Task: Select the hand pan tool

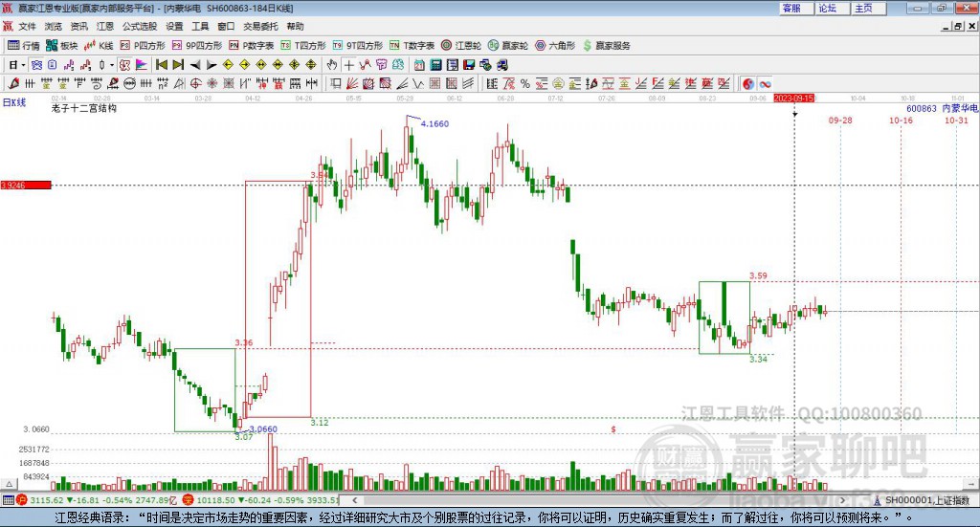Action: (x=332, y=65)
